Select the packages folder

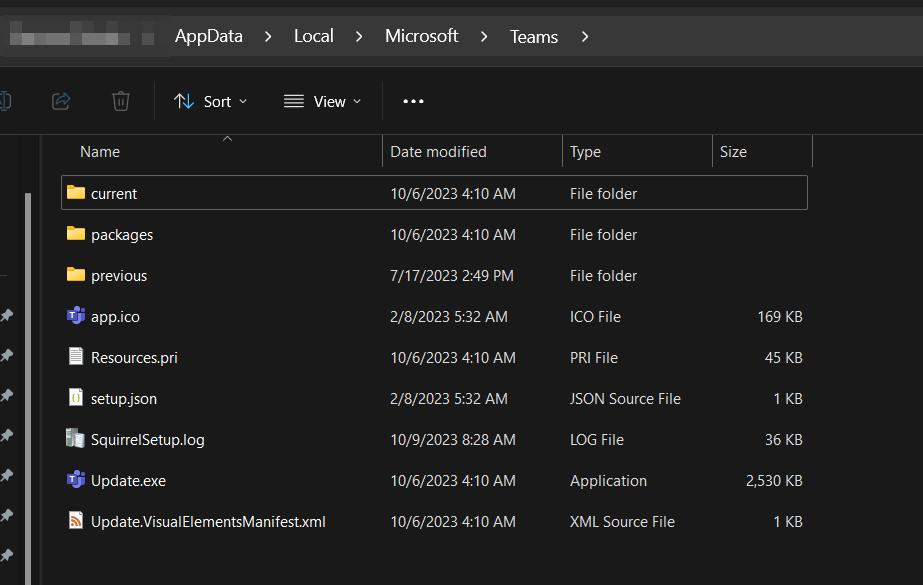121,234
